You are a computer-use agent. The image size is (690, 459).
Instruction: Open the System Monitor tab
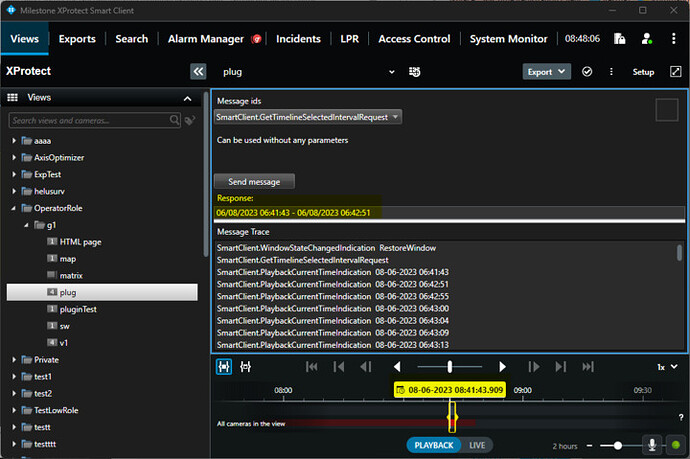pyautogui.click(x=508, y=39)
